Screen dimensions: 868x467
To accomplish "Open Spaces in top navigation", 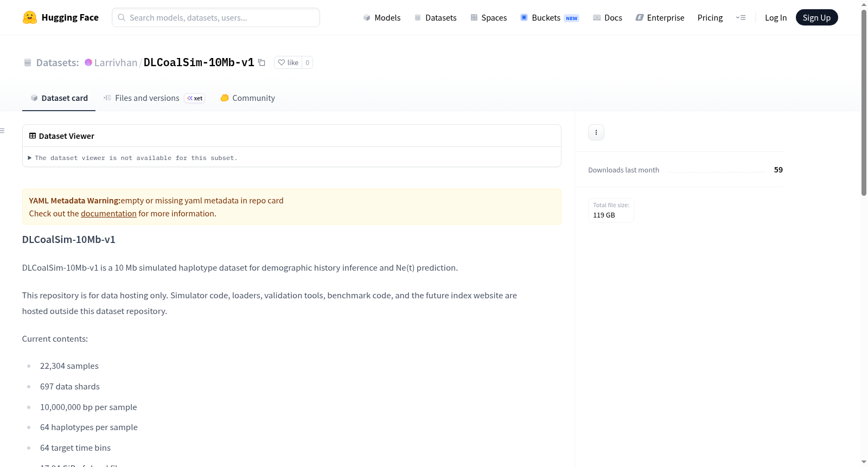I will coord(488,17).
